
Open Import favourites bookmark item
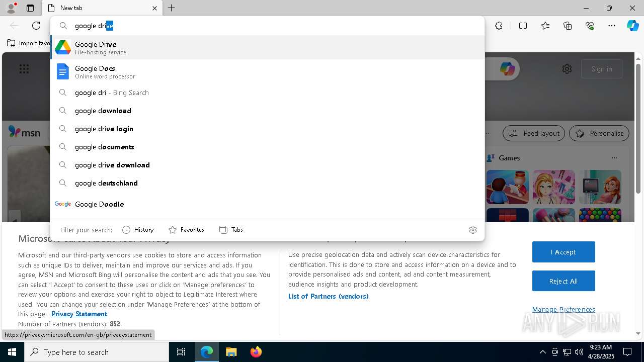29,43
